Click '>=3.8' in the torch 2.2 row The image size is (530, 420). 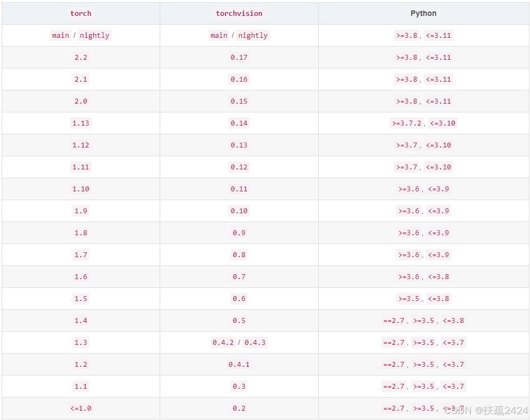coord(407,58)
